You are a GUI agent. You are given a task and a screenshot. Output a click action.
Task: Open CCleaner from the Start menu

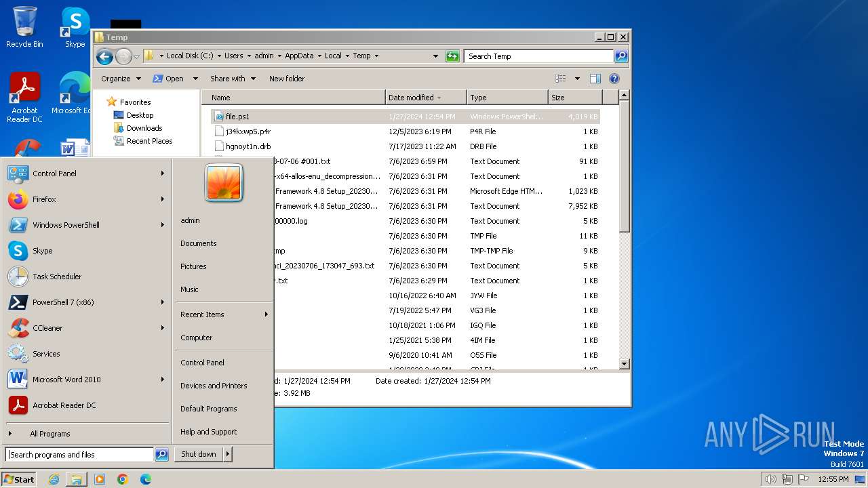click(x=86, y=328)
